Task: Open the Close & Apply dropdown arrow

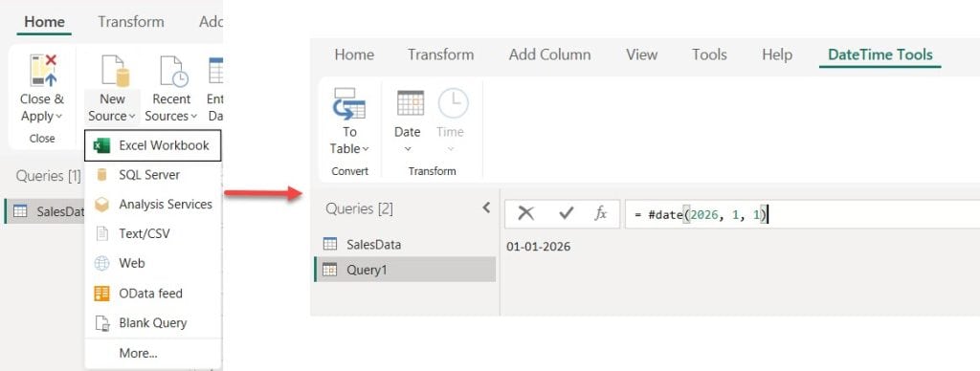Action: click(59, 117)
